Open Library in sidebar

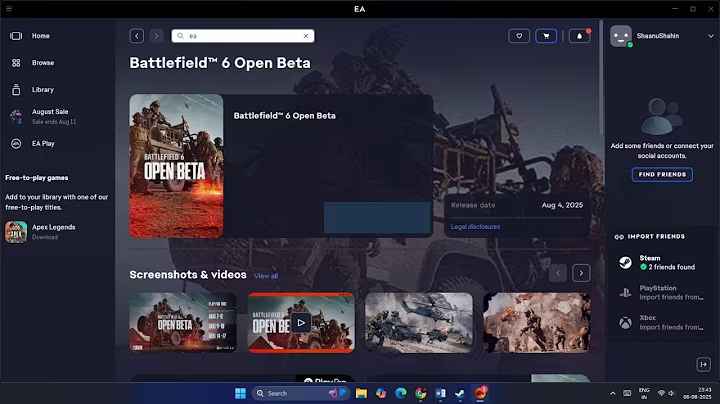(43, 90)
